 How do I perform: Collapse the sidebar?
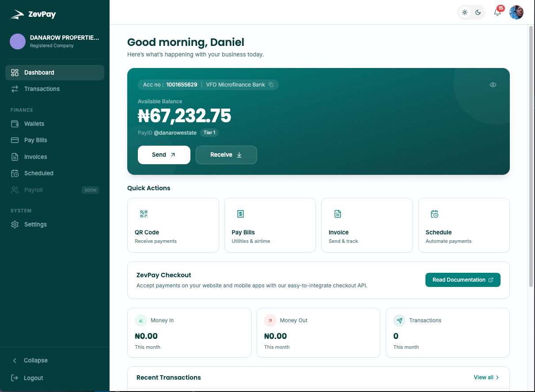55,360
